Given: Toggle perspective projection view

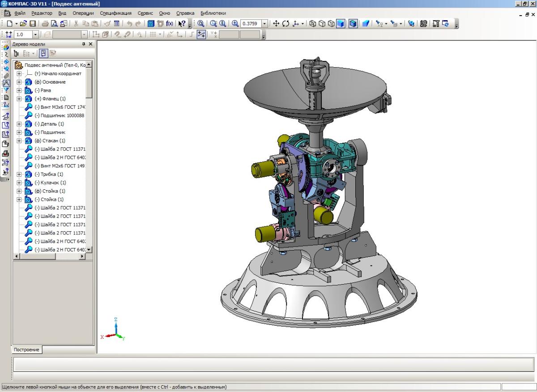Looking at the screenshot, I should click(x=366, y=24).
